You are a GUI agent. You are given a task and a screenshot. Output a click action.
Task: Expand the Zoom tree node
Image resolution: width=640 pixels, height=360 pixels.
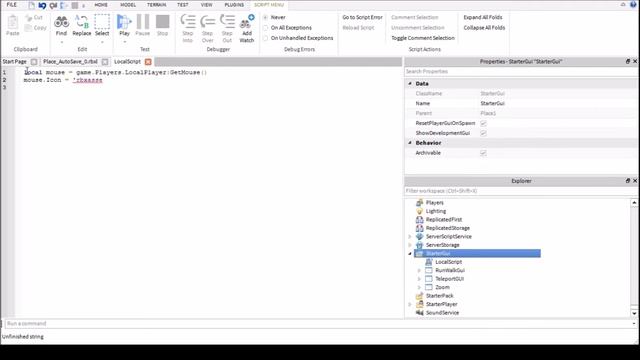tap(419, 287)
